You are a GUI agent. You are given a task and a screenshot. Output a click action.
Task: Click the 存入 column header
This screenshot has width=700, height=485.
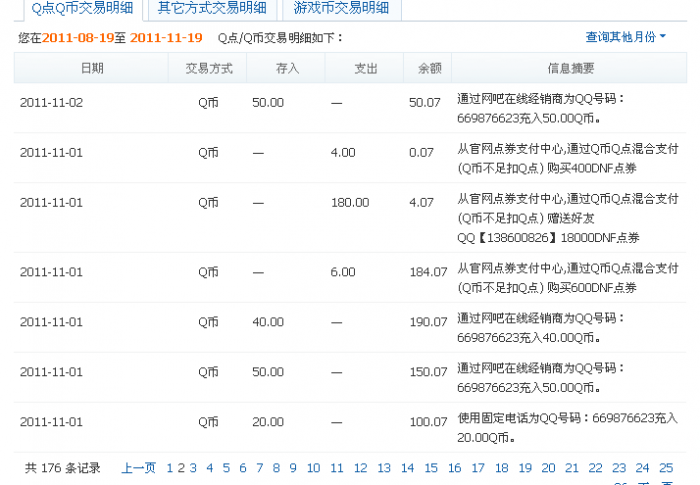click(287, 68)
